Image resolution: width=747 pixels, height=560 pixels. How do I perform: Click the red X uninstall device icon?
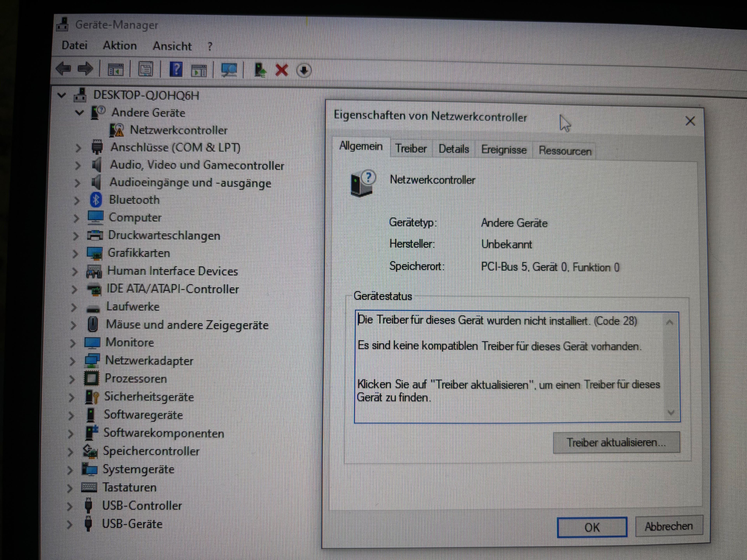(282, 70)
